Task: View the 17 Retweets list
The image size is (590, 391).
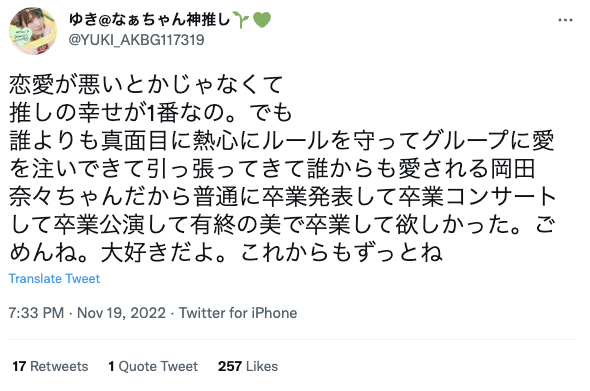Action: [50, 366]
